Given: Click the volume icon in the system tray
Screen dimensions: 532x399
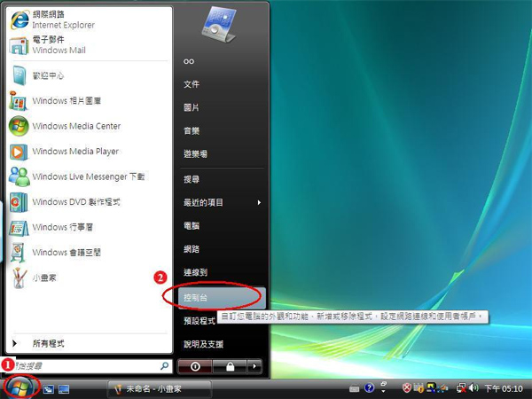Looking at the screenshot, I should [473, 388].
